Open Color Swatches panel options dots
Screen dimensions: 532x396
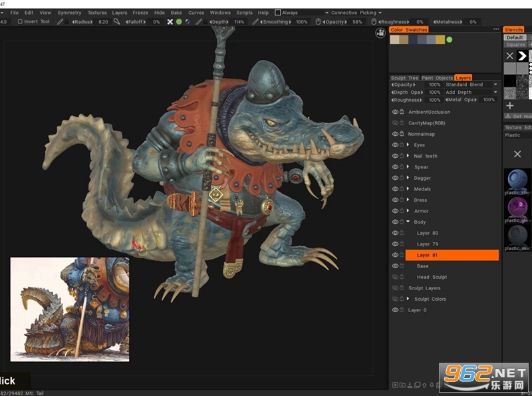tap(496, 29)
